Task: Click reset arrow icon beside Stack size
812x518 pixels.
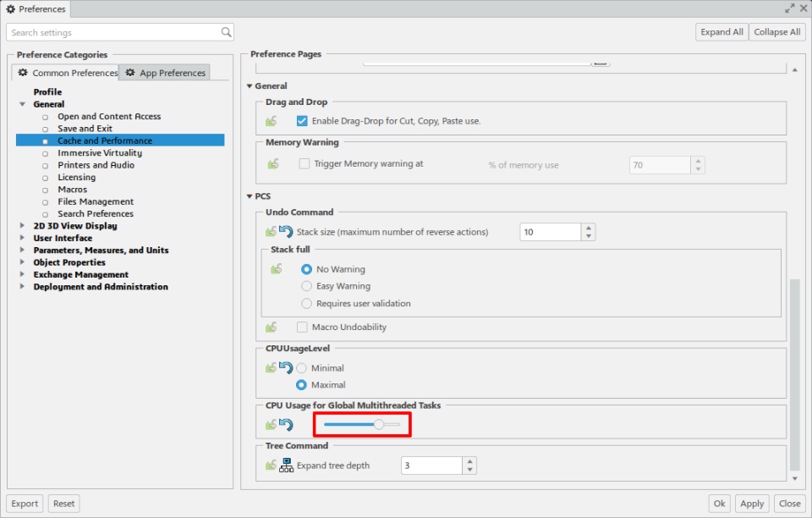Action: [286, 231]
